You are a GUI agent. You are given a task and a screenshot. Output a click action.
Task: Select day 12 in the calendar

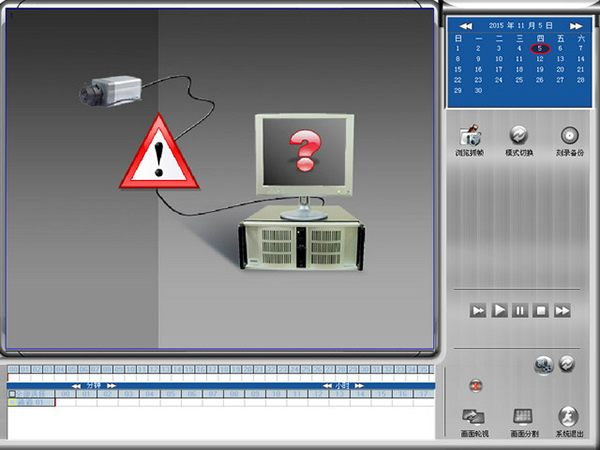click(540, 59)
